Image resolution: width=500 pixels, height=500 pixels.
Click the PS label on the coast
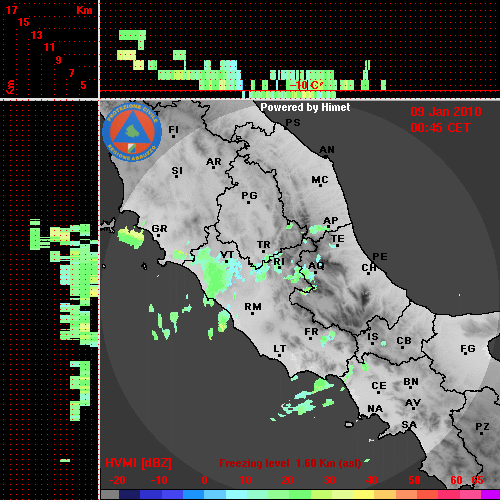tap(293, 123)
